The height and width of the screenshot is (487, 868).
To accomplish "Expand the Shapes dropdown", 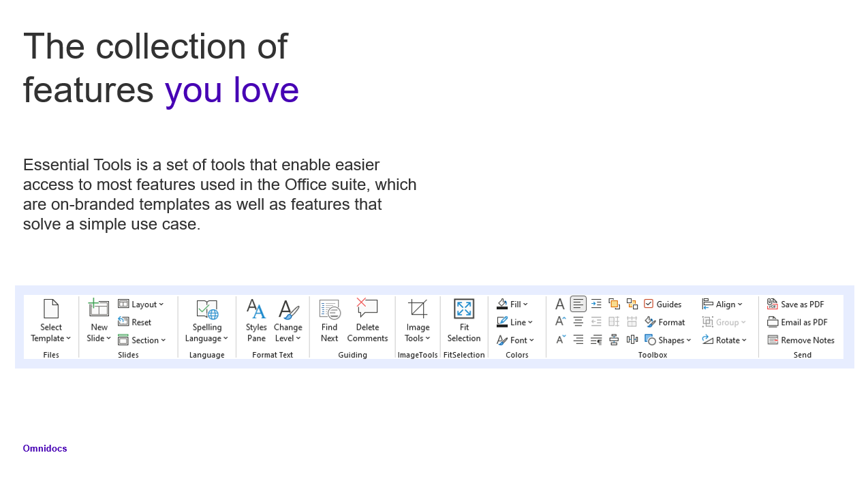I will (668, 340).
